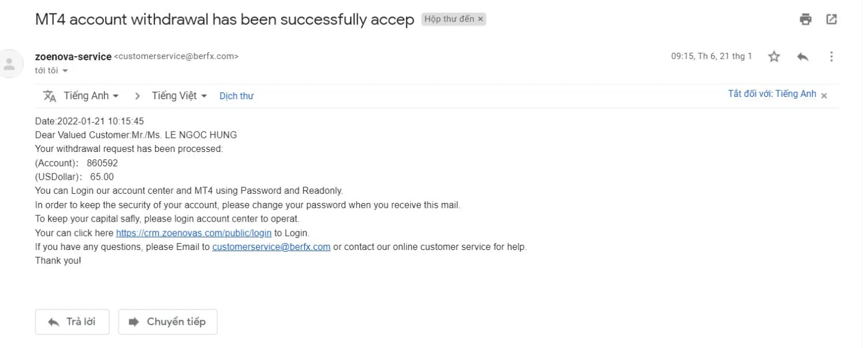Click the sender name zoenova-service
Image resolution: width=868 pixels, height=348 pixels.
coord(73,56)
